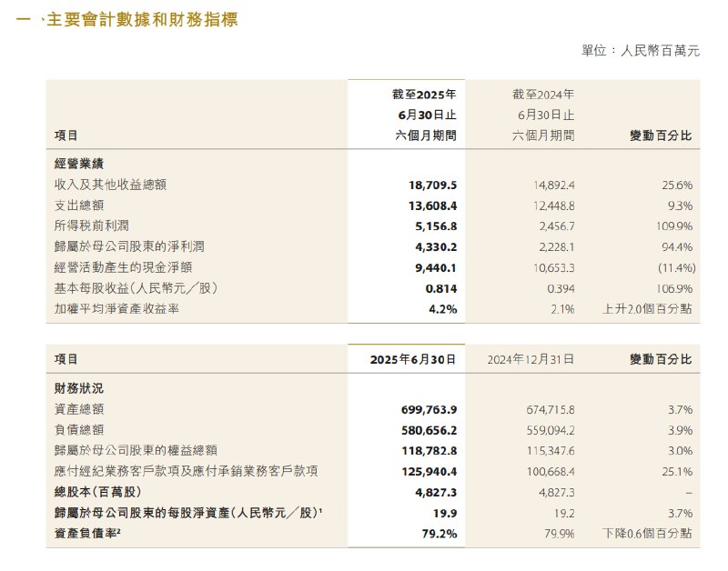Click row label 收入及其他收益總額
The height and width of the screenshot is (571, 728).
pos(110,185)
